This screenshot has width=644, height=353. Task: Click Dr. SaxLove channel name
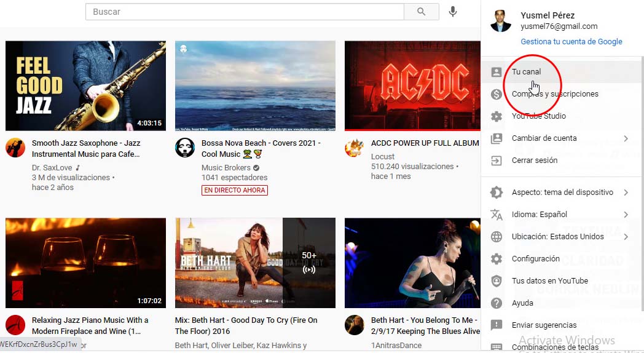tap(52, 168)
